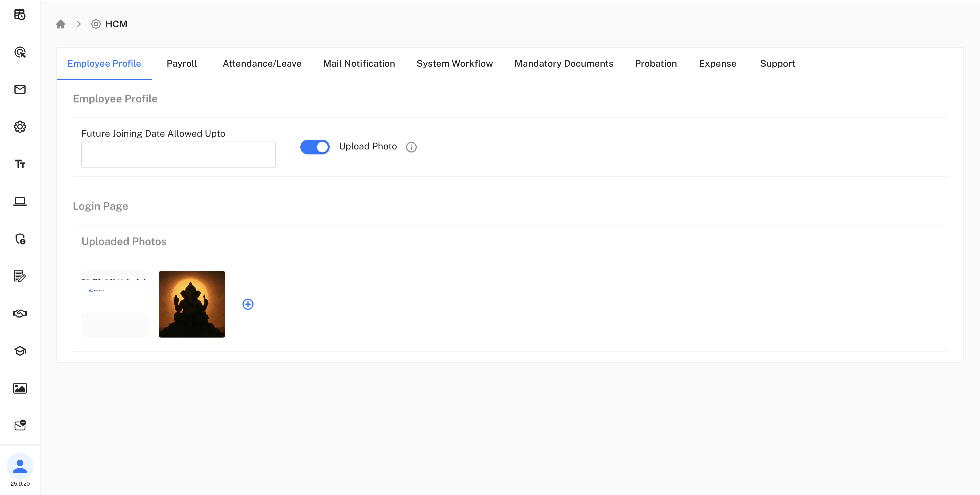The height and width of the screenshot is (495, 980).
Task: Click the HCM breadcrumb link
Action: point(116,24)
